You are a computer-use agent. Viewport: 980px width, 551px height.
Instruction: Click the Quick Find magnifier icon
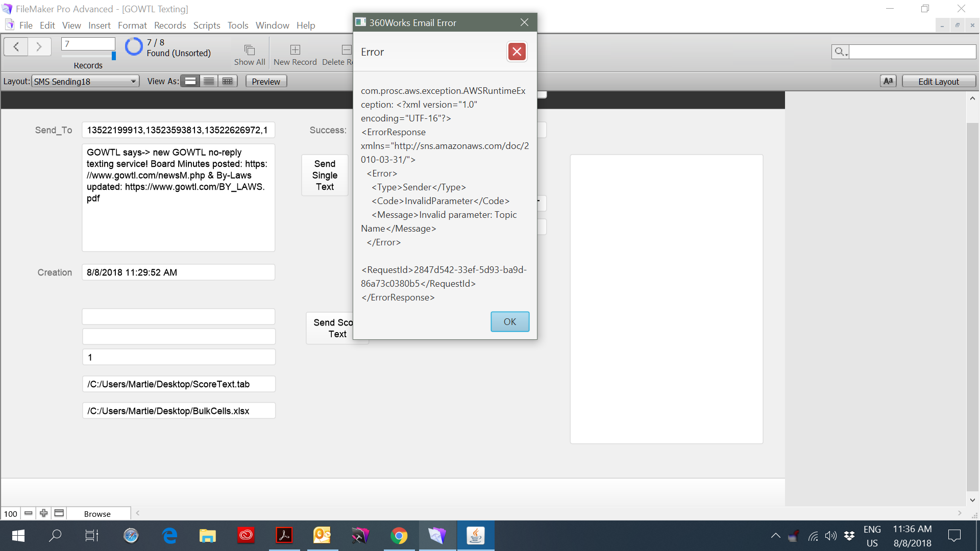point(840,52)
